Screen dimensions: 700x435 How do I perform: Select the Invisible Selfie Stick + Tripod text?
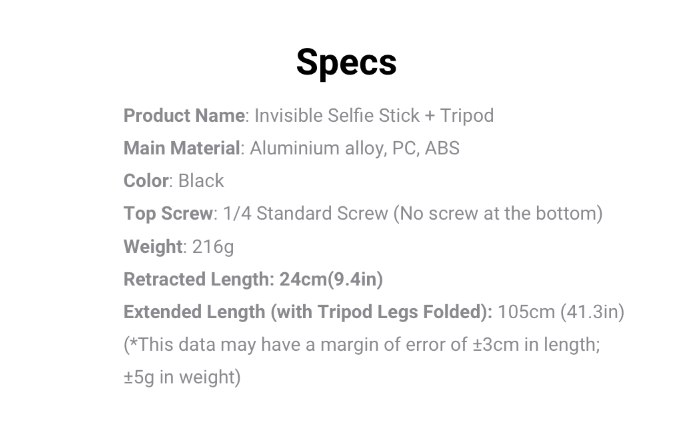tap(374, 116)
